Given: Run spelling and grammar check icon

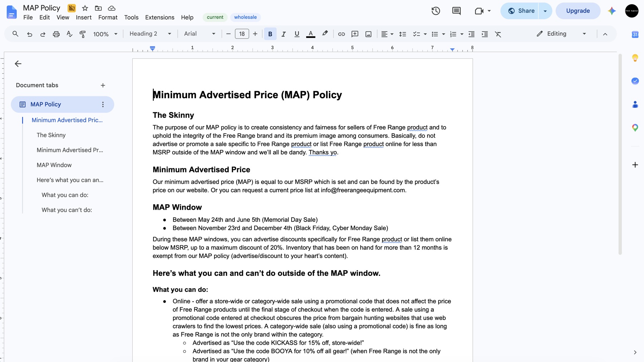Looking at the screenshot, I should pos(69,34).
